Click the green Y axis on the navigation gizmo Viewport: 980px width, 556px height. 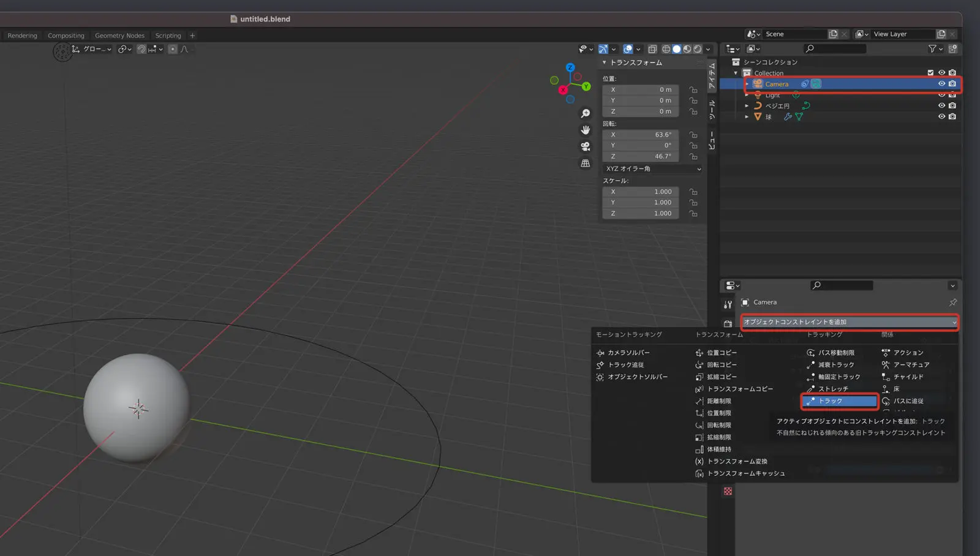[x=586, y=86]
